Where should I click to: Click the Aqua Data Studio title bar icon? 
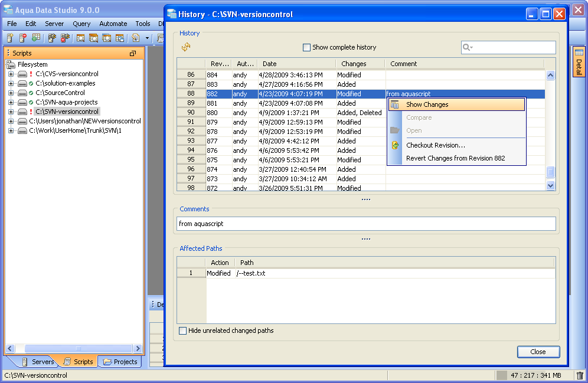(8, 10)
